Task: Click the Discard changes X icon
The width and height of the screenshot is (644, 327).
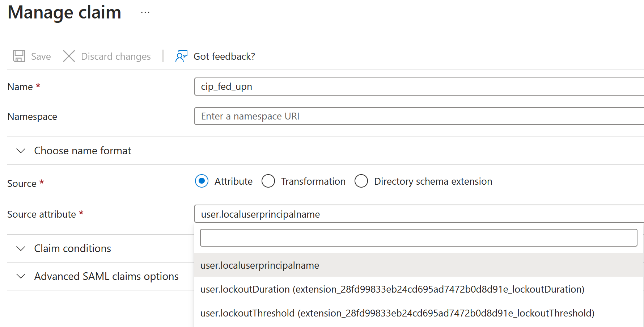Action: 69,56
